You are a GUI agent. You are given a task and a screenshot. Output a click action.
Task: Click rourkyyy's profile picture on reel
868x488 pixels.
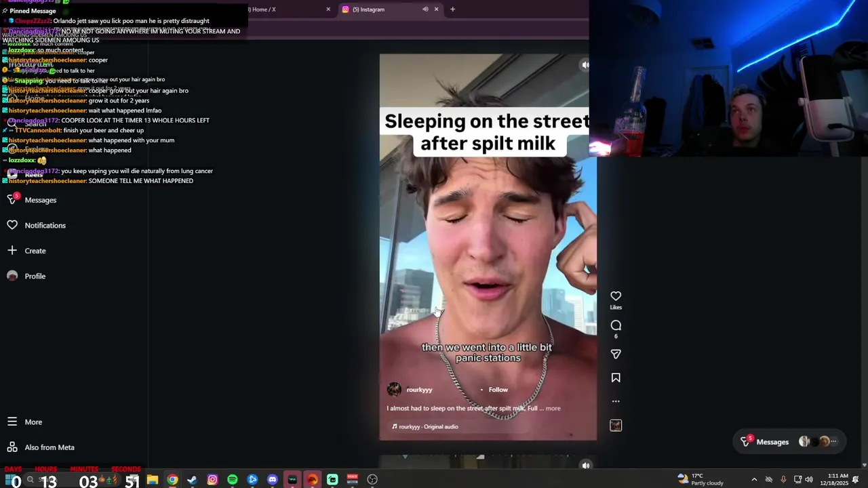394,390
